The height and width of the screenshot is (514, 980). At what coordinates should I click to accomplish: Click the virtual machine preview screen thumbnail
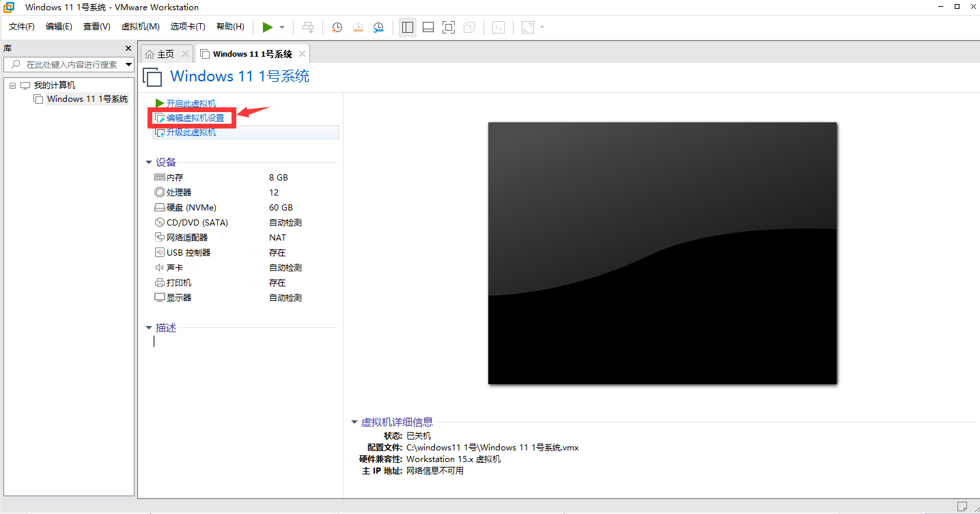pyautogui.click(x=662, y=253)
